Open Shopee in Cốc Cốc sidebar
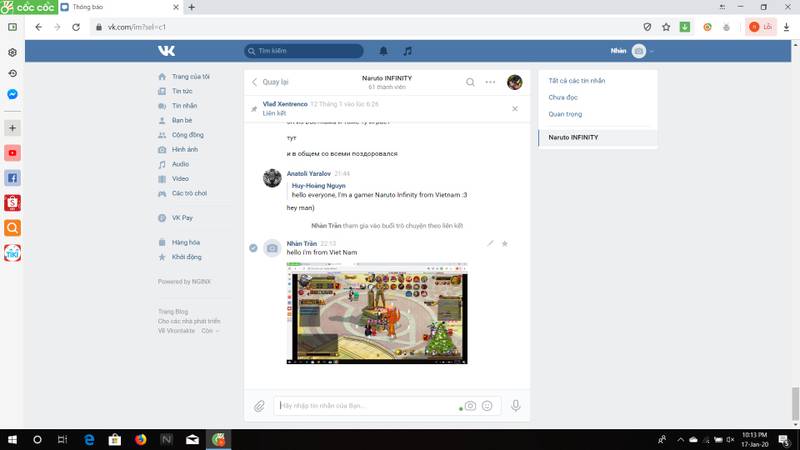 (x=12, y=203)
